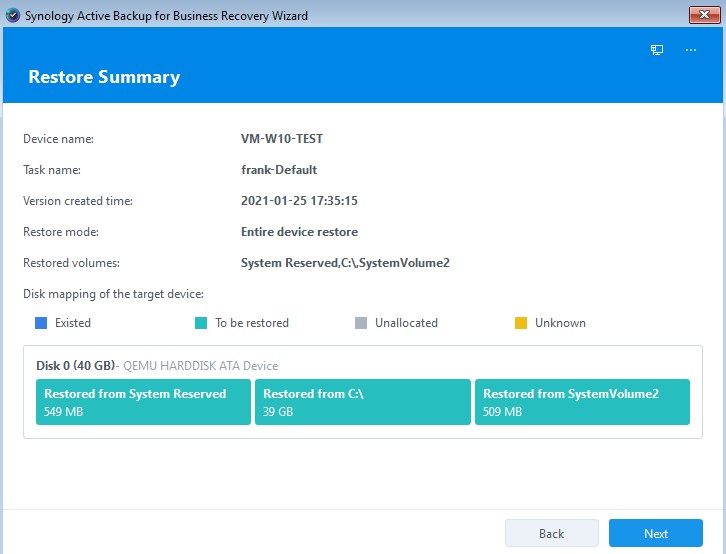This screenshot has width=726, height=554.
Task: Go Back to previous step
Action: [551, 533]
